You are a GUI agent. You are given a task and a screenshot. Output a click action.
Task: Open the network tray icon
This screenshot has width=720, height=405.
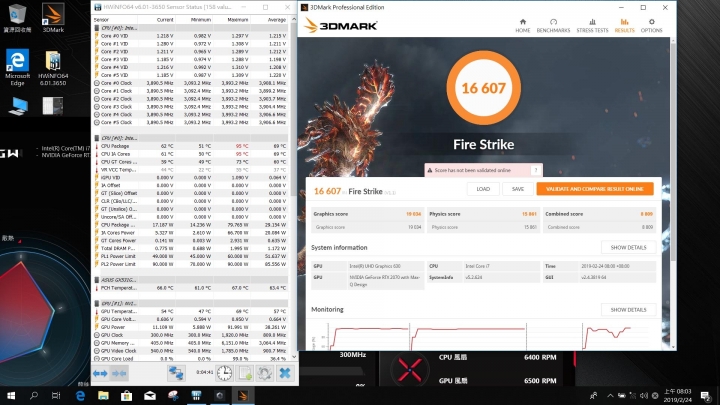coord(633,395)
